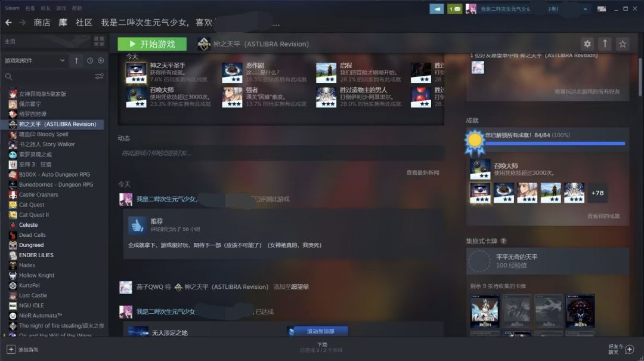Click the green 开始游戏 play button

click(x=152, y=44)
